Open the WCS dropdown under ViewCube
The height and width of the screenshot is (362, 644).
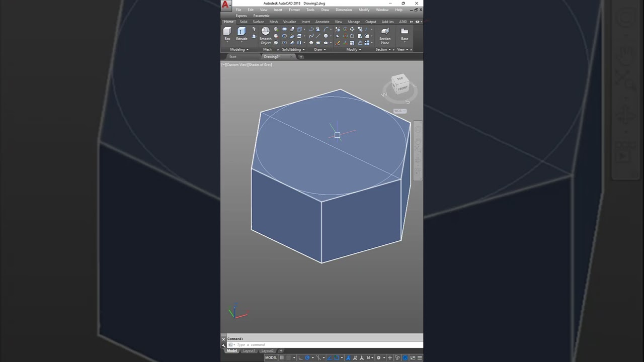coord(400,111)
